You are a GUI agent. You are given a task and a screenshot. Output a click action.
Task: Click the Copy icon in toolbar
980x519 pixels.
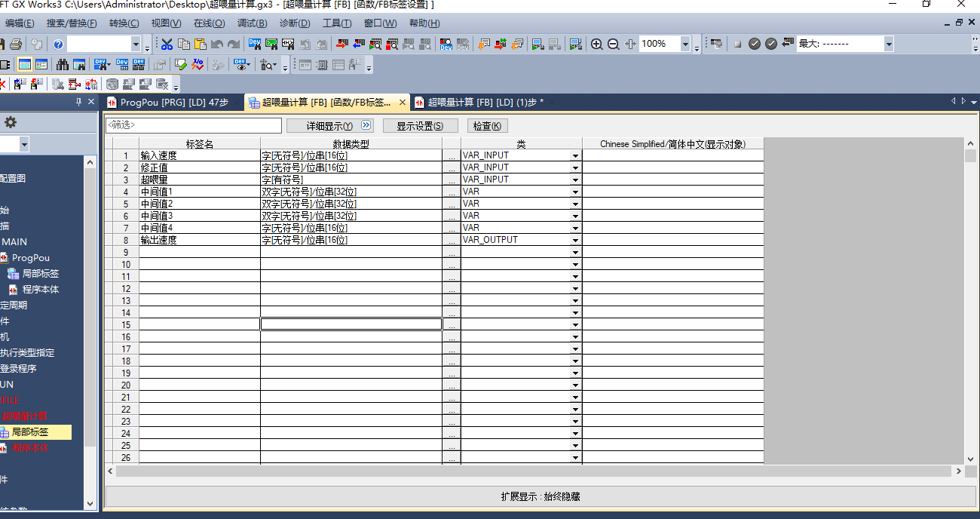click(x=183, y=45)
